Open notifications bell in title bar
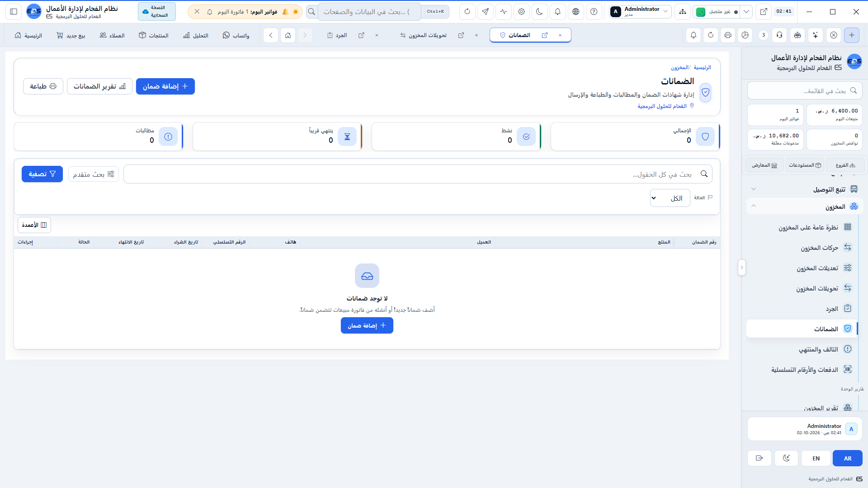This screenshot has width=868, height=488. point(558,12)
